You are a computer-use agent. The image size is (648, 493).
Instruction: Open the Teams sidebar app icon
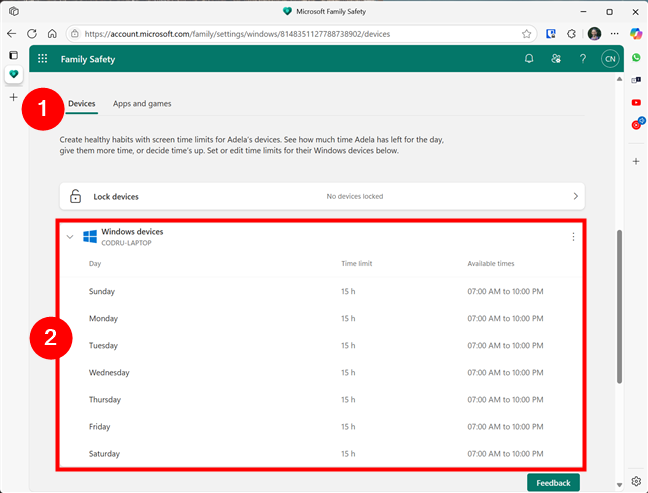tap(636, 80)
